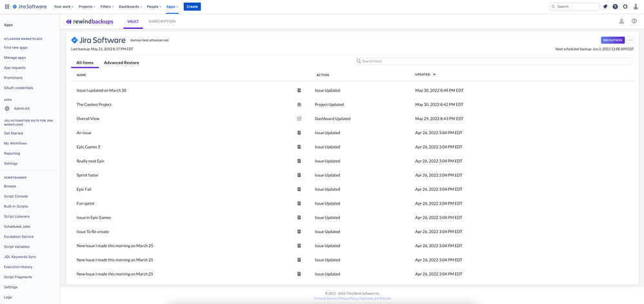Screen dimensions: 644x304
Task: Open Script Console in sidebar
Action: [x=16, y=196]
